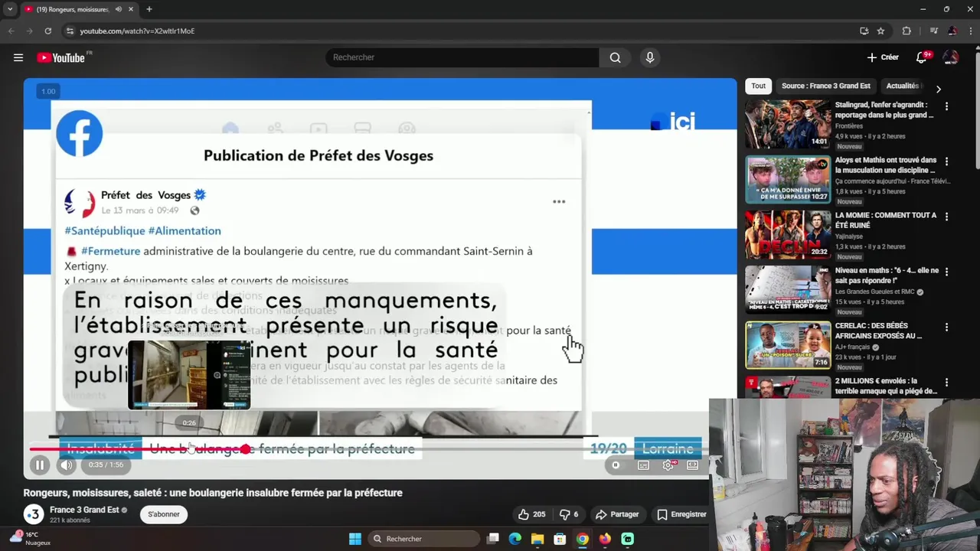Start voice search with the microphone
This screenshot has width=980, height=551.
(650, 57)
